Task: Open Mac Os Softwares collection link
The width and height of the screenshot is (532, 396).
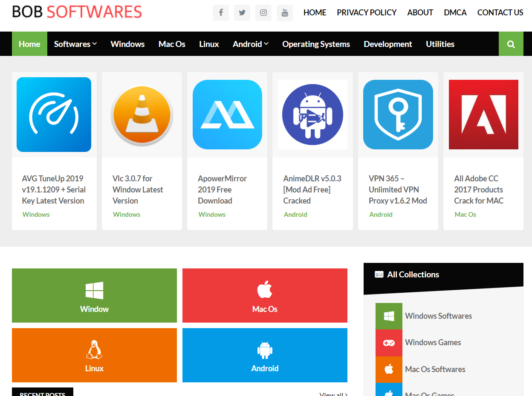Action: pyautogui.click(x=435, y=370)
